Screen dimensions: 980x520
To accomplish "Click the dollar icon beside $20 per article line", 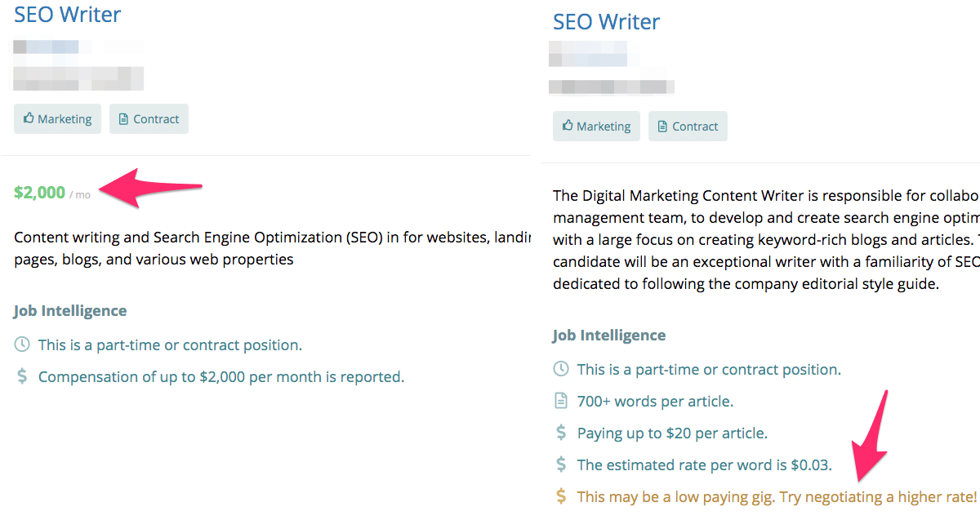I will click(x=563, y=433).
